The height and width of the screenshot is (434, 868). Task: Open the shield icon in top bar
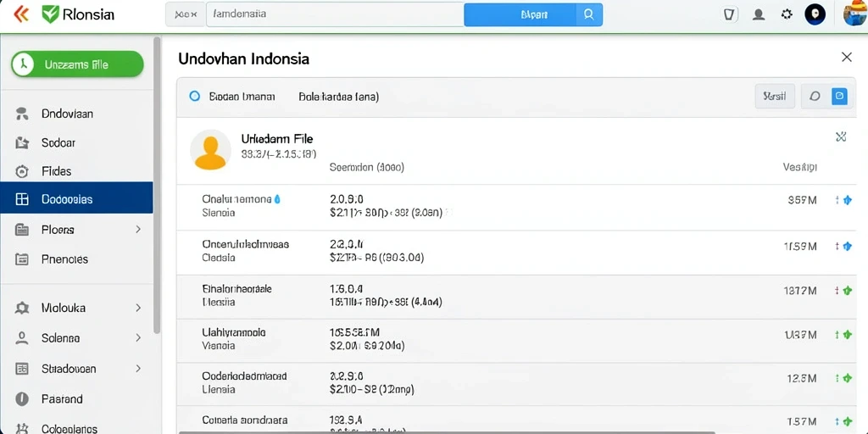point(730,15)
